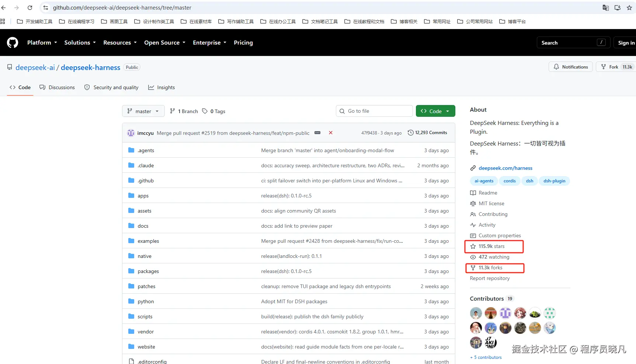Expand commit message ellipsis button
Viewport: 636px width, 364px height.
317,133
